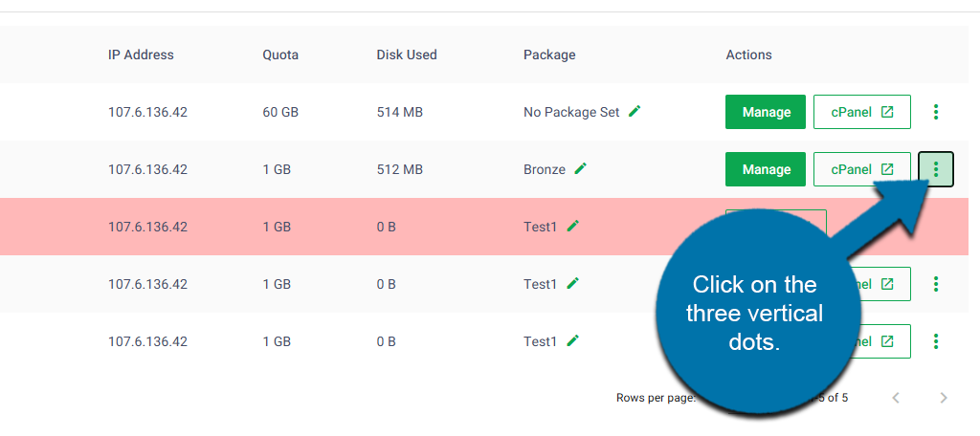Edit Test1 package in the red row
This screenshot has width=980, height=436.
572,226
